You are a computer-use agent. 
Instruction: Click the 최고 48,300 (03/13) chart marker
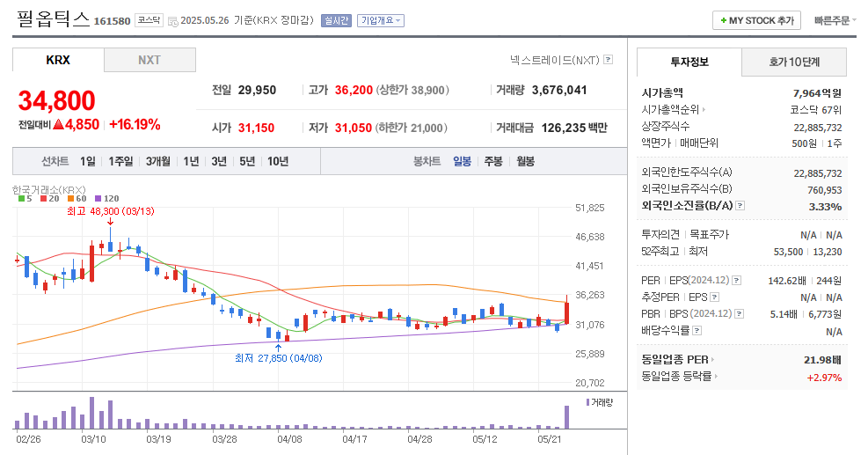click(x=111, y=212)
